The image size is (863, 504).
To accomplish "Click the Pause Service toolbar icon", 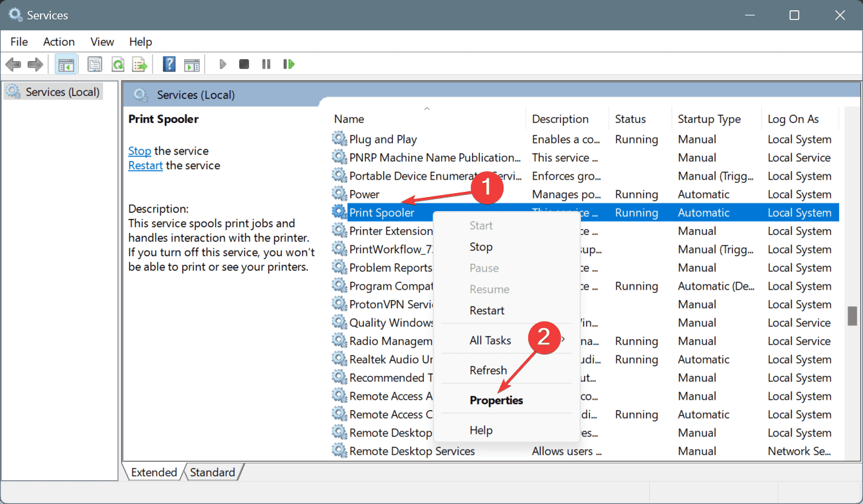I will (x=266, y=64).
